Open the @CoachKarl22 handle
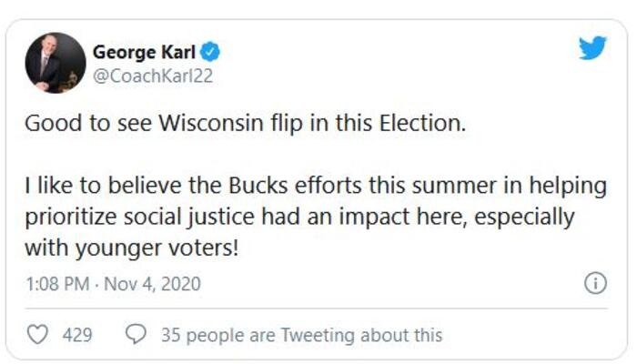637x364 pixels. pos(152,76)
